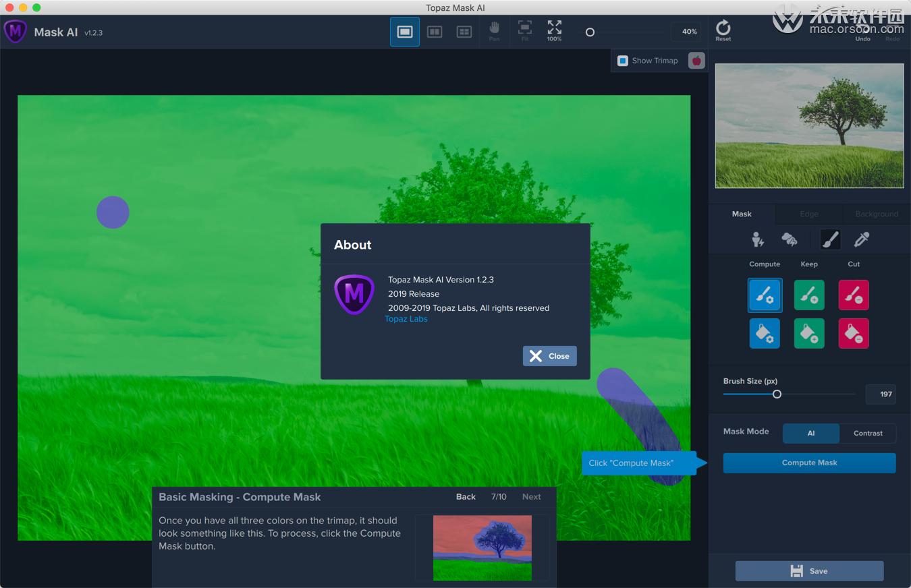Click the "Brush Size (px)" label
Image resolution: width=911 pixels, height=588 pixels.
750,381
